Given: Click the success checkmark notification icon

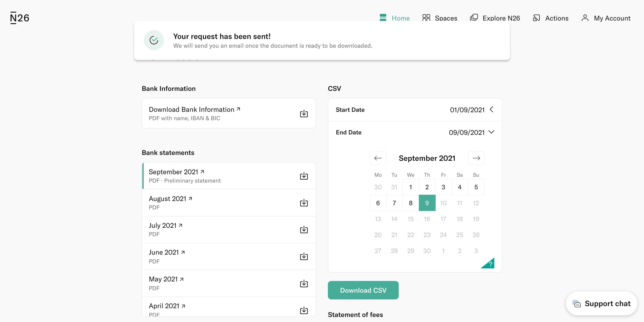Looking at the screenshot, I should (154, 40).
